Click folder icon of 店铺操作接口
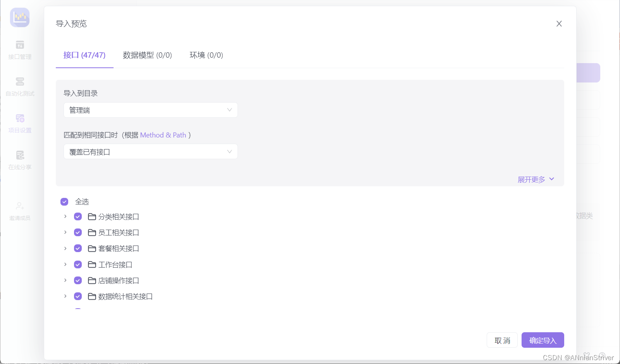This screenshot has width=620, height=364. pyautogui.click(x=92, y=280)
